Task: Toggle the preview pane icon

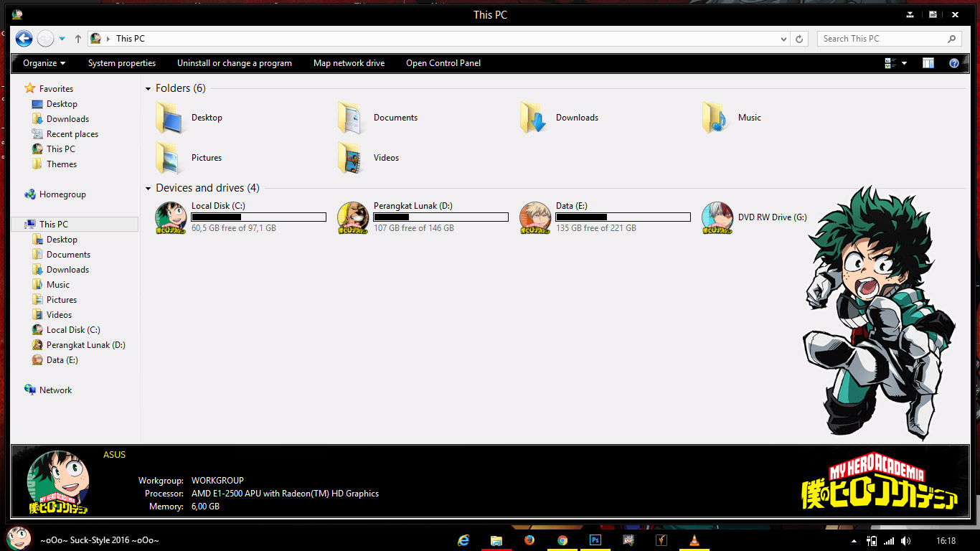Action: (x=928, y=63)
